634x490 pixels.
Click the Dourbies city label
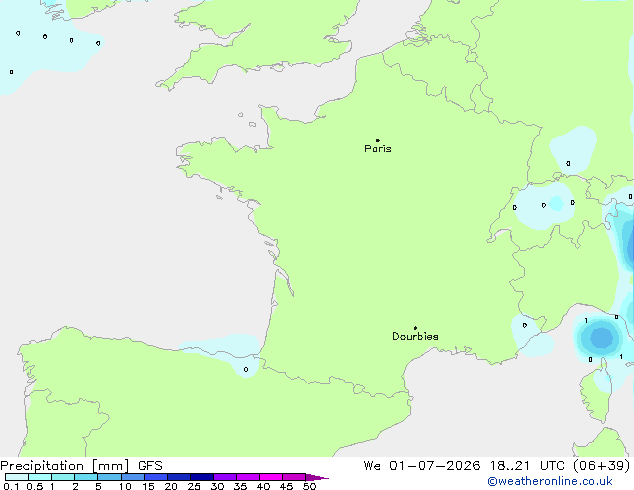tap(415, 336)
